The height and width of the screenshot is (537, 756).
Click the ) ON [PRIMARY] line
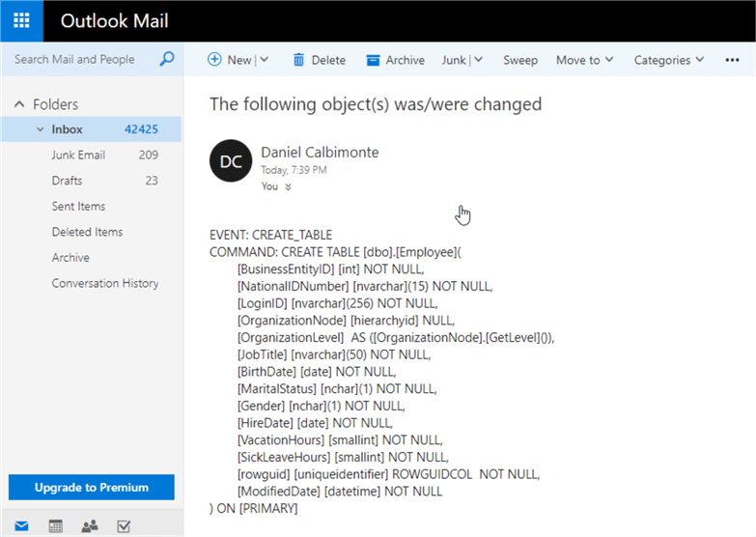coord(254,509)
